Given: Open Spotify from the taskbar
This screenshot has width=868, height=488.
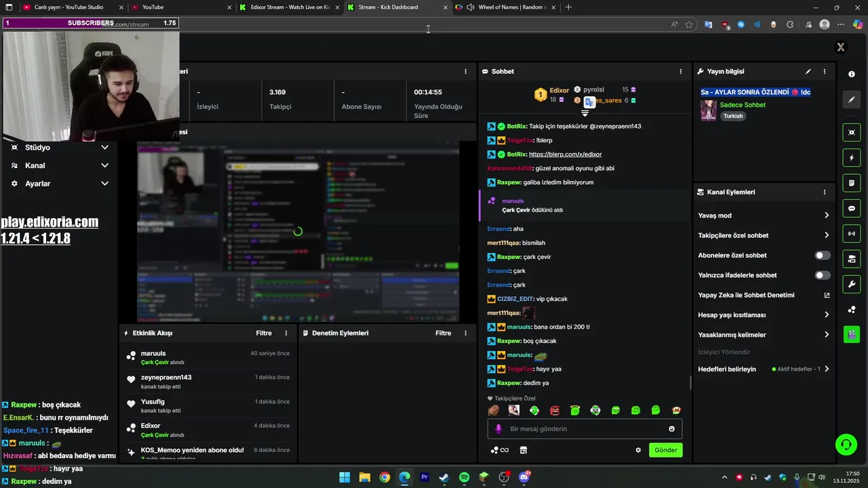Looking at the screenshot, I should 464,477.
